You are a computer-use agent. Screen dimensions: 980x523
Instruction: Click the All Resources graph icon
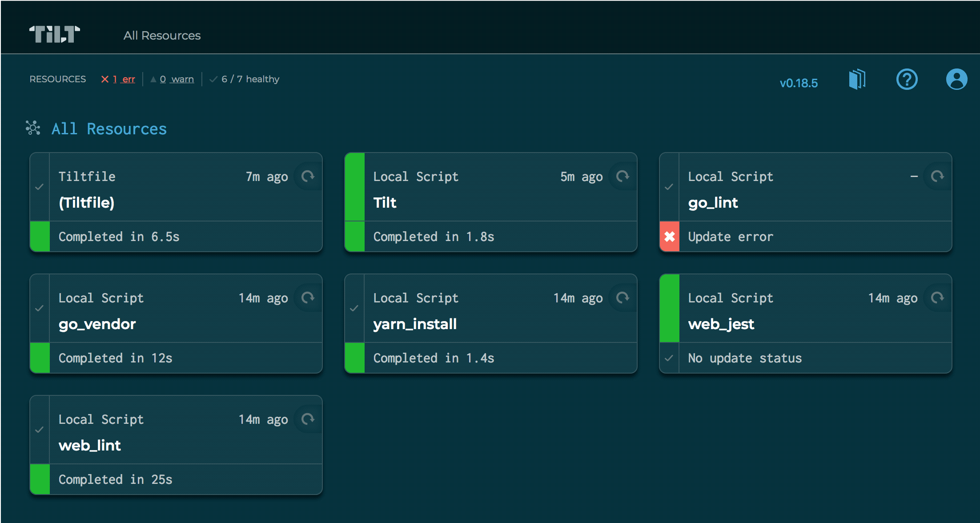[x=33, y=128]
